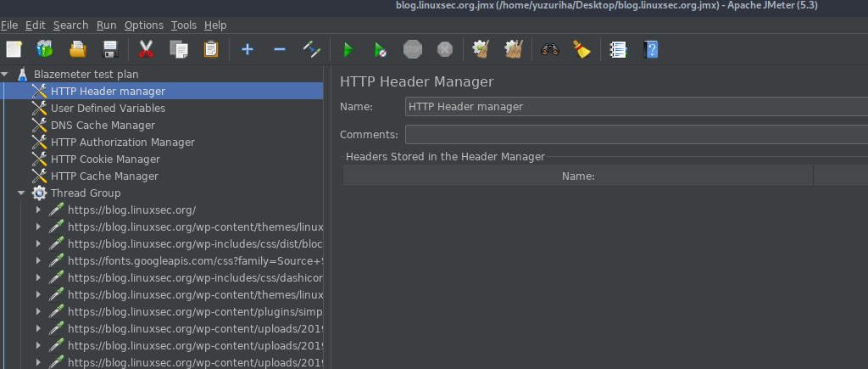Select HTTP Authorization Manager in the tree
This screenshot has height=369, width=868.
[123, 143]
